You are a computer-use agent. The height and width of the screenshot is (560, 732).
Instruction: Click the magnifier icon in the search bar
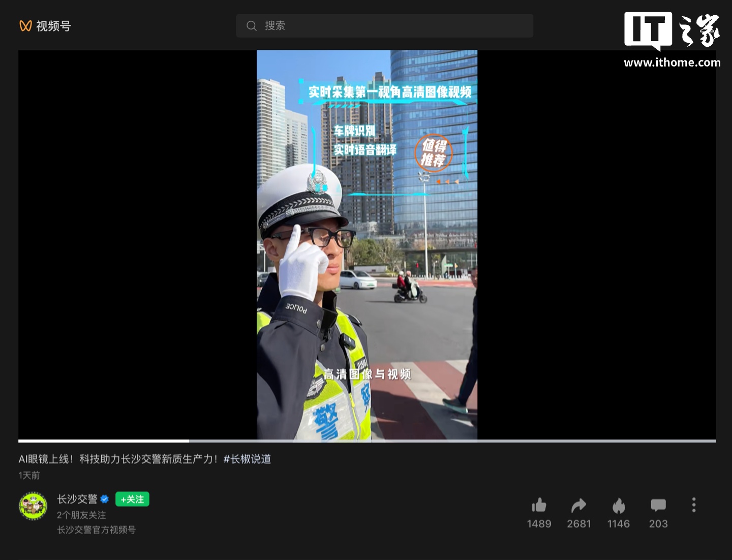(252, 26)
